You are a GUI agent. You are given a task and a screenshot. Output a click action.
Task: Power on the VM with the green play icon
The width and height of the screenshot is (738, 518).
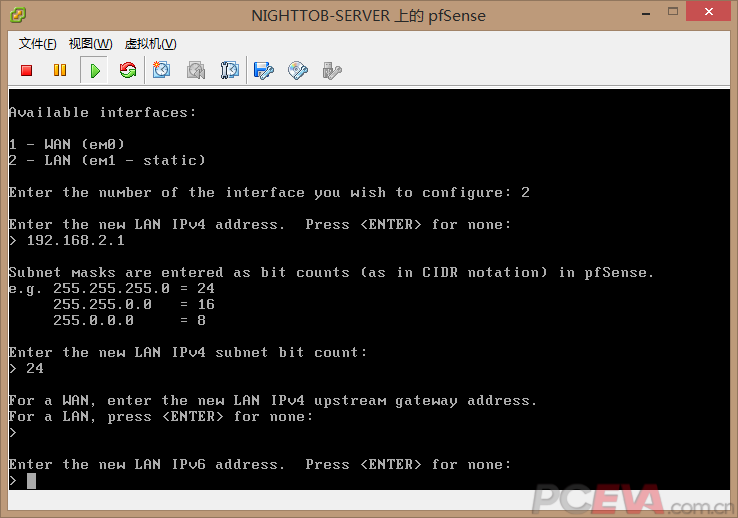[94, 70]
